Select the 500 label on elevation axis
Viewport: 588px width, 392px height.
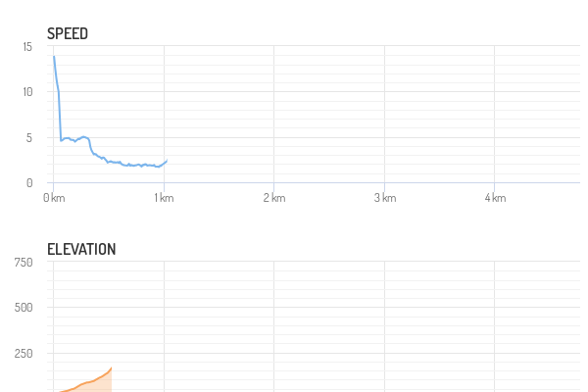click(24, 308)
